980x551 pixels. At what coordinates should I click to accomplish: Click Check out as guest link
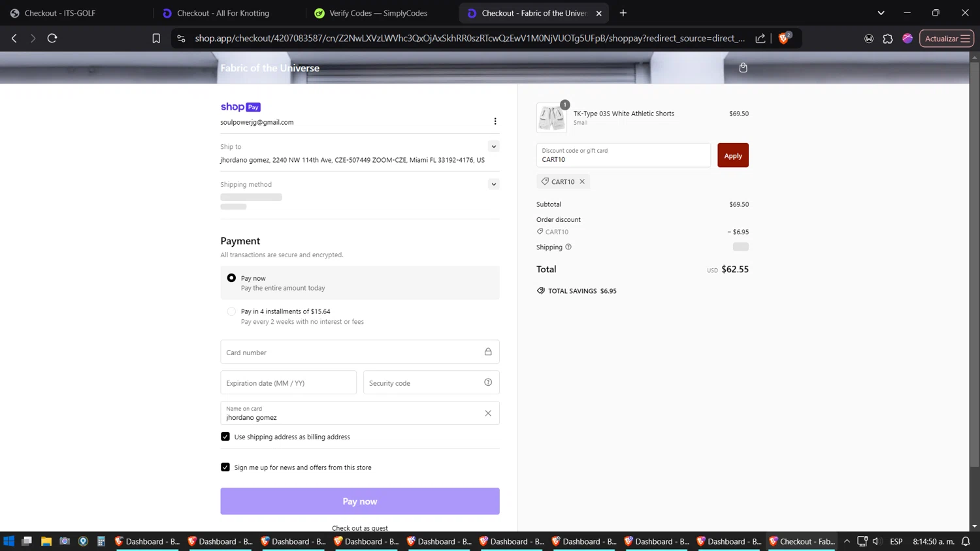360,527
